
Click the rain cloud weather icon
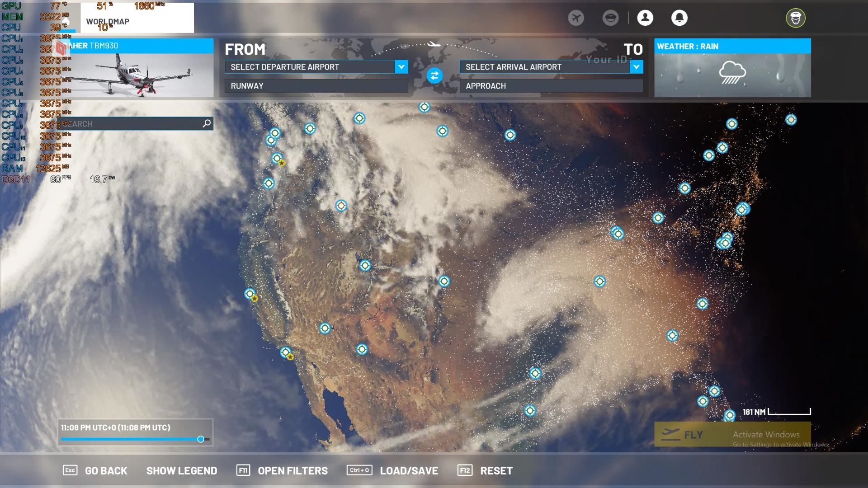click(x=732, y=73)
